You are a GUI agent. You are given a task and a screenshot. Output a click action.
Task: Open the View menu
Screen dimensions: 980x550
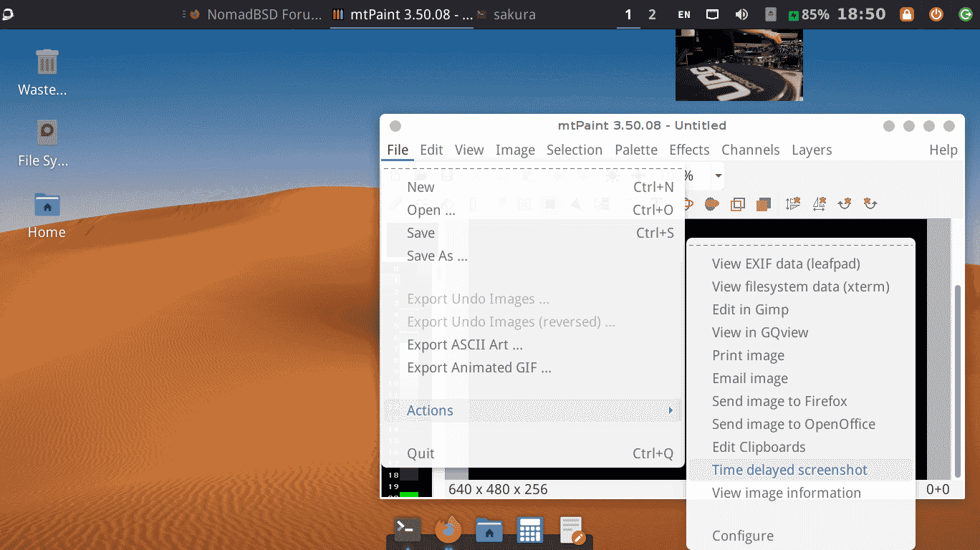point(469,150)
